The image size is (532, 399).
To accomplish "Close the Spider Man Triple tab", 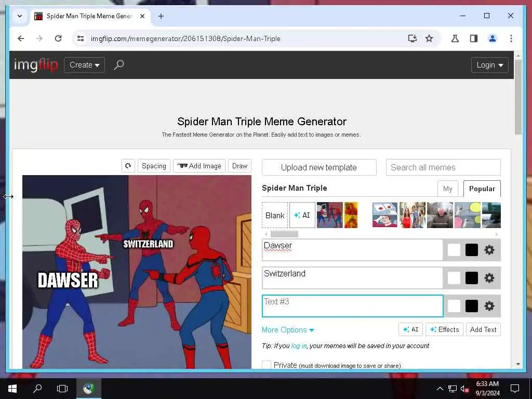I will pyautogui.click(x=142, y=16).
